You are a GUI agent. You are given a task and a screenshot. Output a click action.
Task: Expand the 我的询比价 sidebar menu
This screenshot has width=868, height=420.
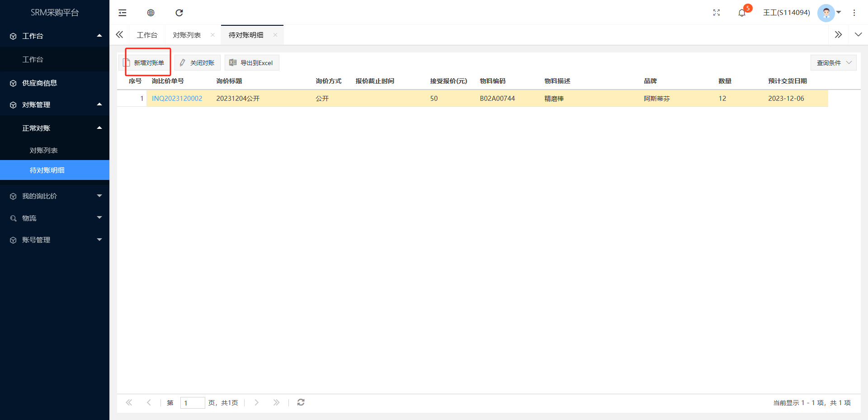pyautogui.click(x=54, y=196)
